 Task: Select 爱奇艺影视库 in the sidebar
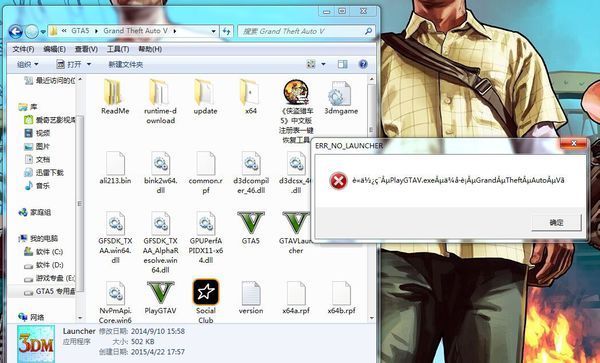tap(50, 120)
